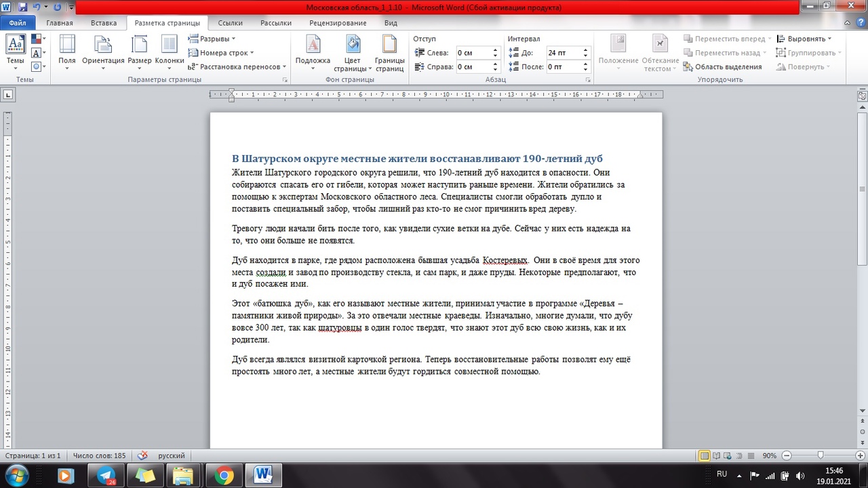The width and height of the screenshot is (868, 488).
Task: Switch to the Ссылки tab
Action: [x=231, y=23]
